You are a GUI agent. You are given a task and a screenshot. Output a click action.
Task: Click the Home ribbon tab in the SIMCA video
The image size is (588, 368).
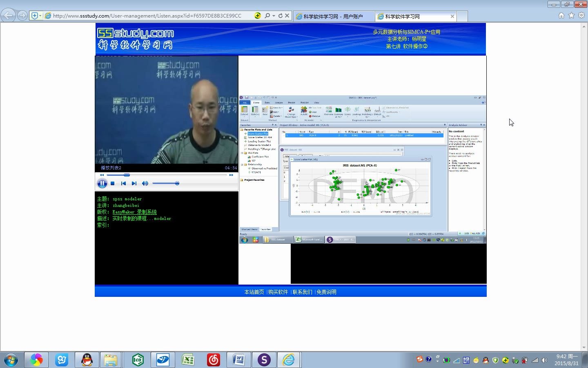pyautogui.click(x=256, y=103)
